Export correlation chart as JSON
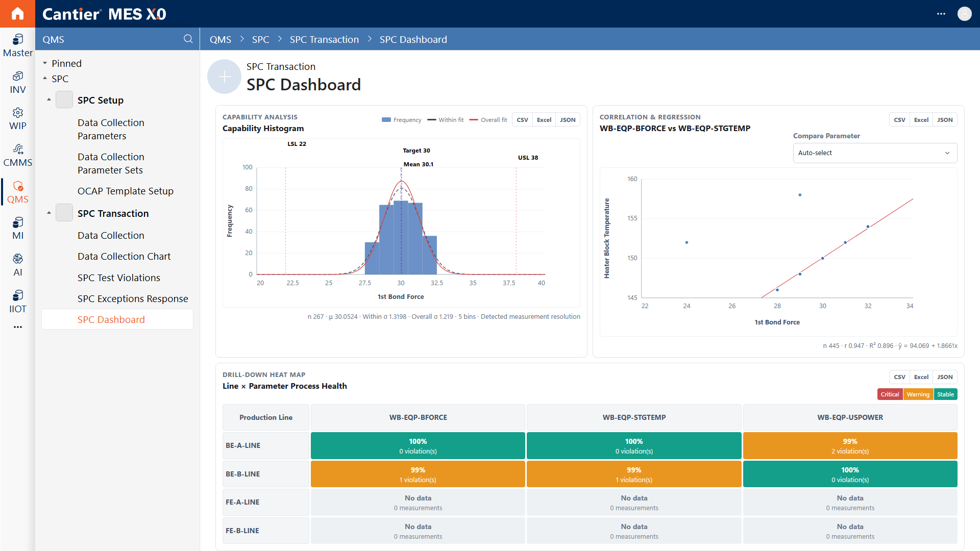 click(x=945, y=120)
